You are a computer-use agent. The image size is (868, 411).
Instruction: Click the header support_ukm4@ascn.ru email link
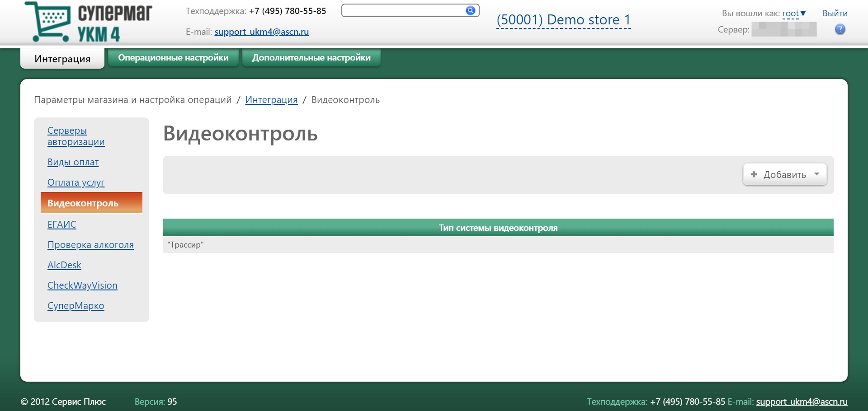(261, 32)
